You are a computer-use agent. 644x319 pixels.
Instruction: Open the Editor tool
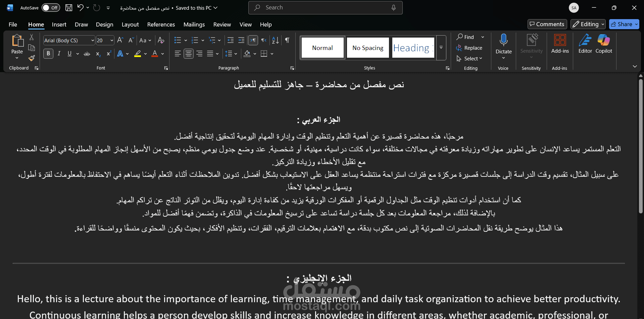point(585,44)
